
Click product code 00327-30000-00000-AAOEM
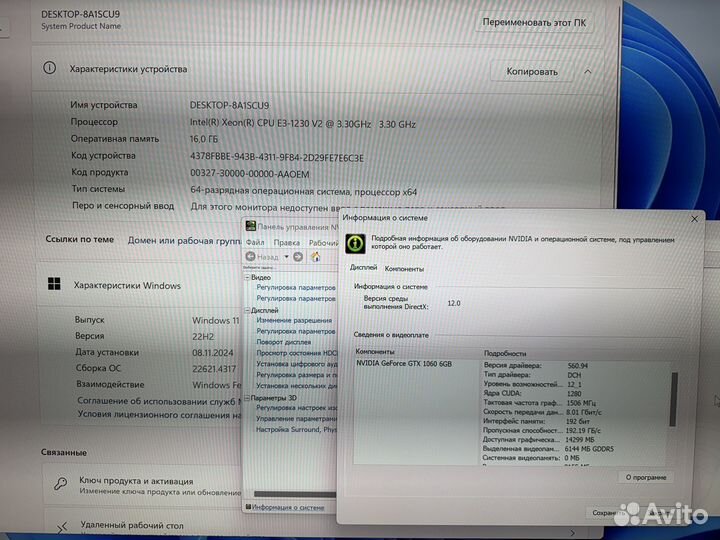250,174
